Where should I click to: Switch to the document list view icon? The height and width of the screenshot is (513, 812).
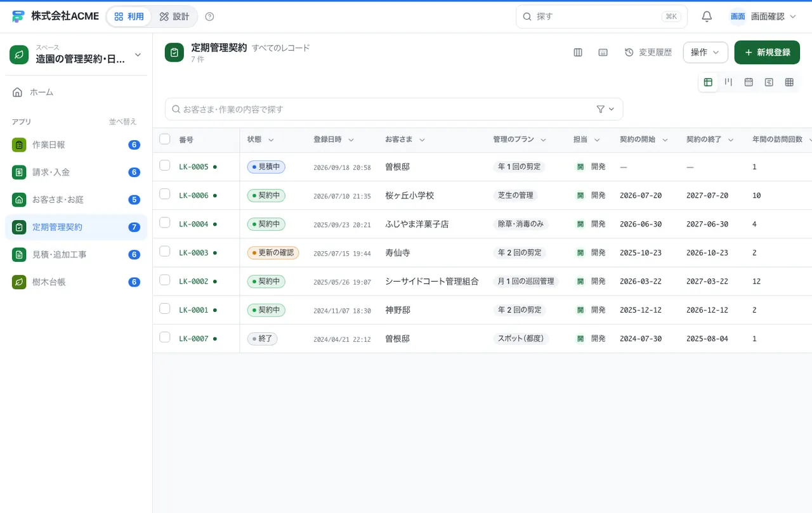coord(769,82)
